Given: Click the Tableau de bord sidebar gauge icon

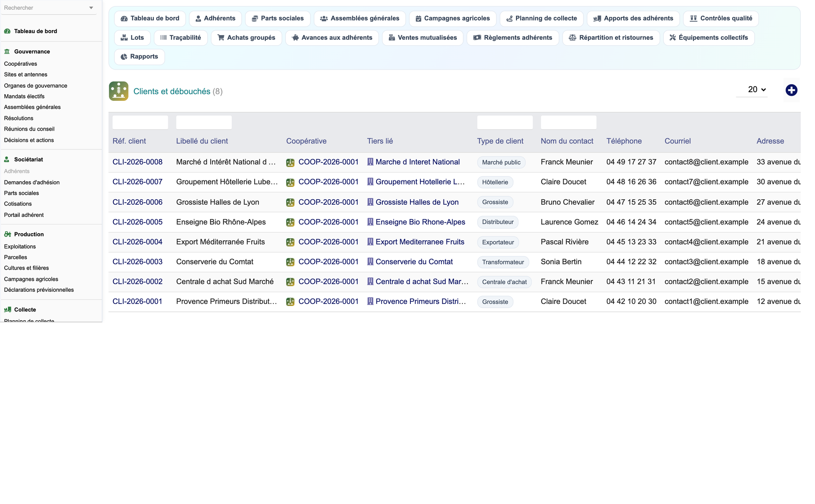Looking at the screenshot, I should 7,31.
